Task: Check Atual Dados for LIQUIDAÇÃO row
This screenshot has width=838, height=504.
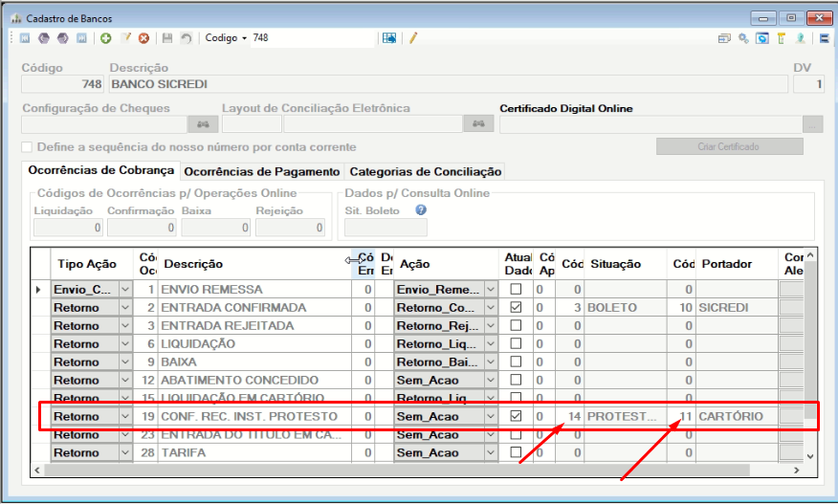Action: pyautogui.click(x=516, y=343)
